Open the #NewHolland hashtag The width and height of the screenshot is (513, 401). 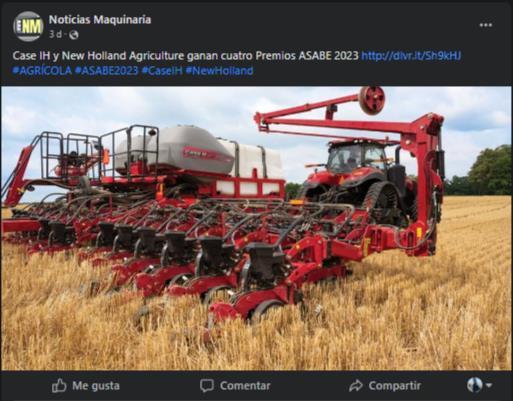pos(219,71)
